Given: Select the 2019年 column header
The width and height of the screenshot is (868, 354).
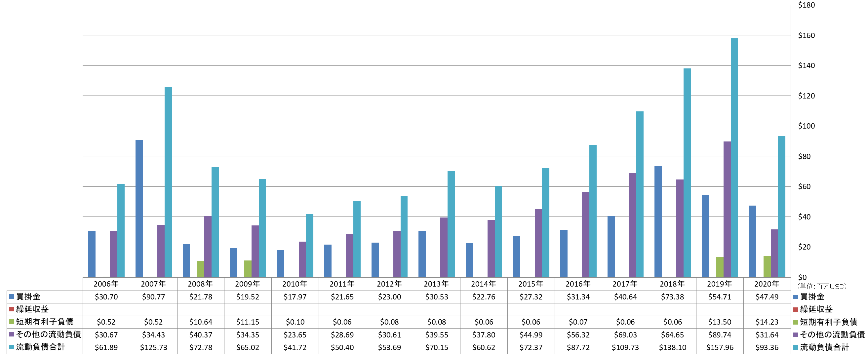Looking at the screenshot, I should (720, 284).
